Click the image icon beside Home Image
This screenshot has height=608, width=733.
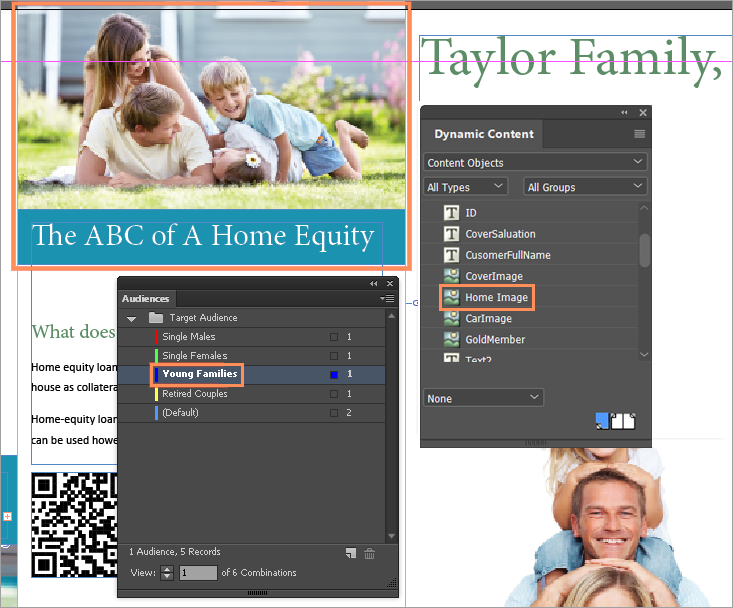pyautogui.click(x=451, y=297)
